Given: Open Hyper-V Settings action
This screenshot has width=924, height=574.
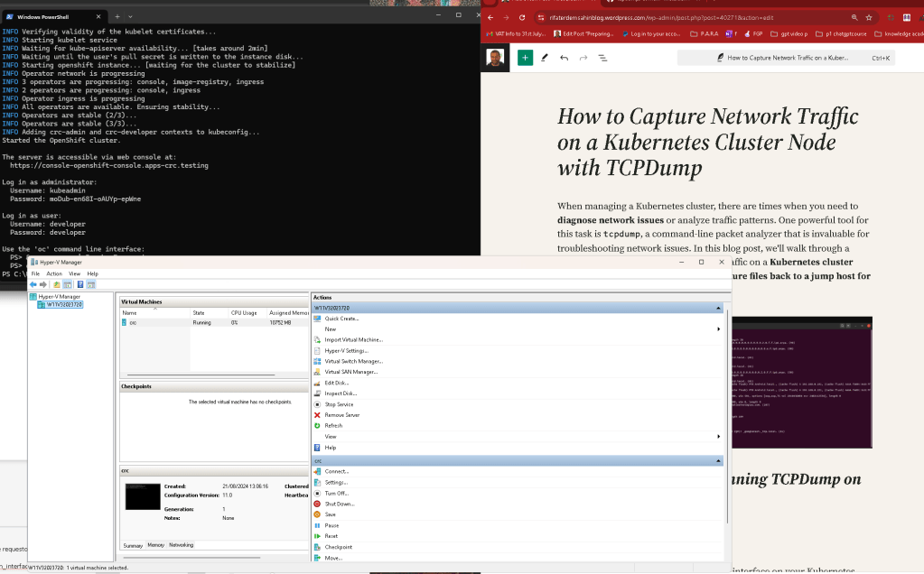Looking at the screenshot, I should click(x=347, y=351).
